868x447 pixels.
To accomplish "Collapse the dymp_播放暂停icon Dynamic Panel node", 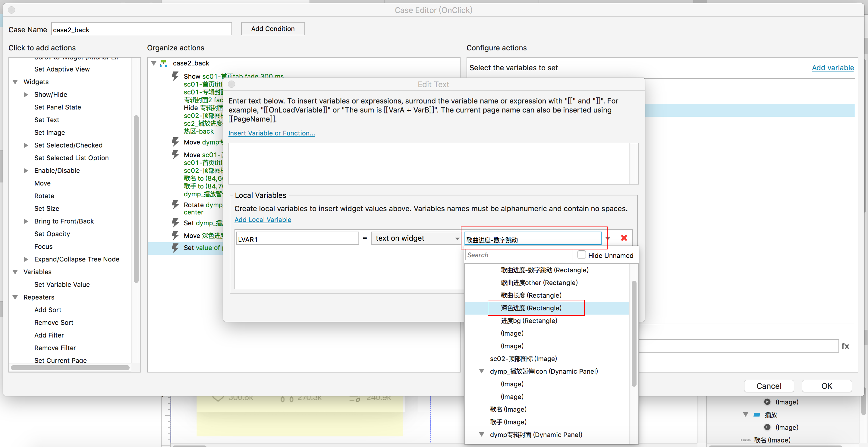I will coord(482,371).
